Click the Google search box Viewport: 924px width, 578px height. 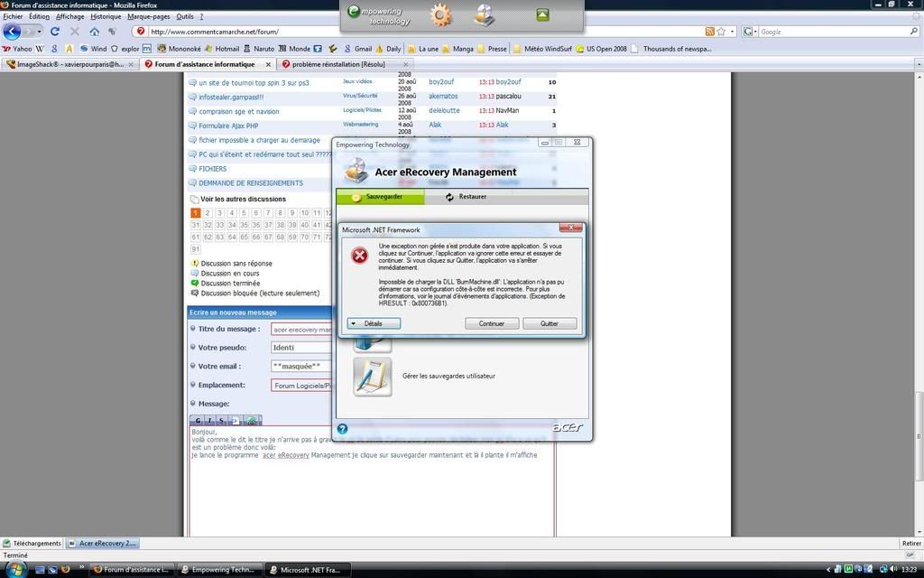(x=833, y=32)
